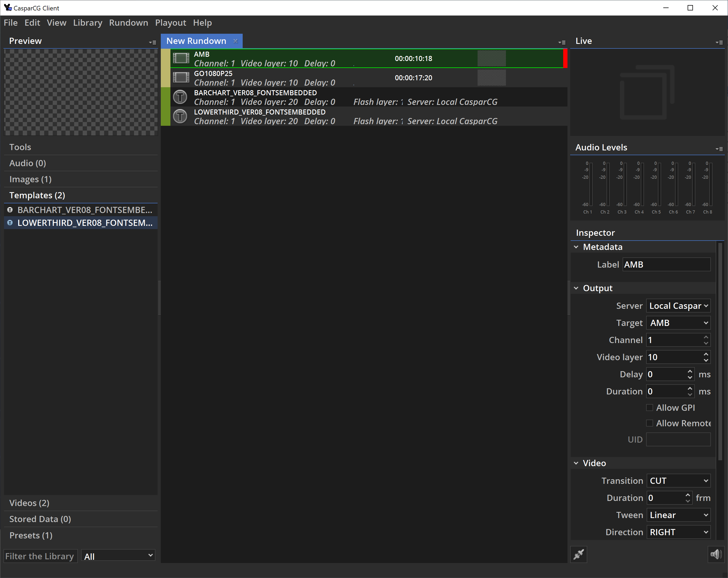The width and height of the screenshot is (728, 578).
Task: Click the speaker audio icon at bottom right
Action: 716,554
